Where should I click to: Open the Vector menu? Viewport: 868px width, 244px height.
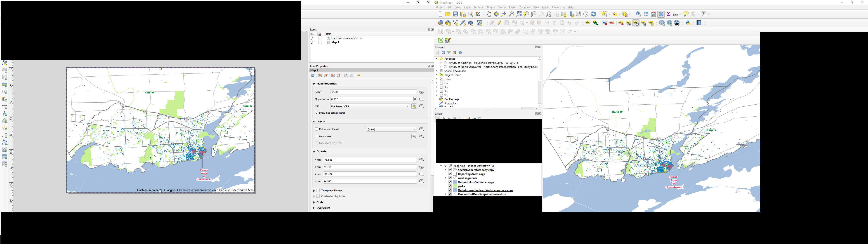point(502,7)
